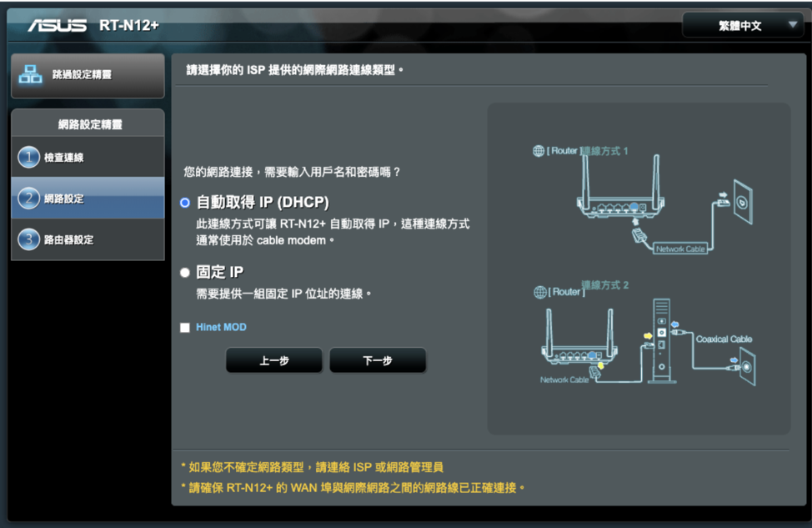This screenshot has height=528, width=812.
Task: Click the note about contacting ISP 或網路管理員
Action: [x=313, y=467]
